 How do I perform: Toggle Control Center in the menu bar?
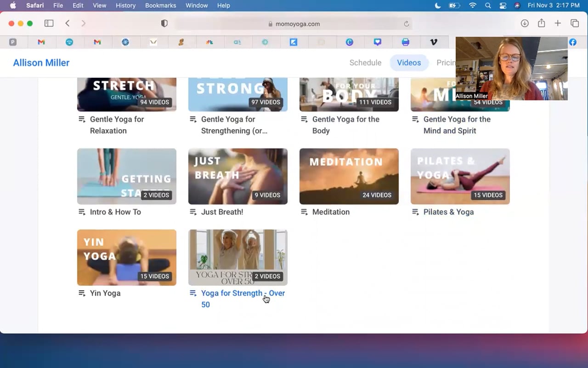pos(503,6)
